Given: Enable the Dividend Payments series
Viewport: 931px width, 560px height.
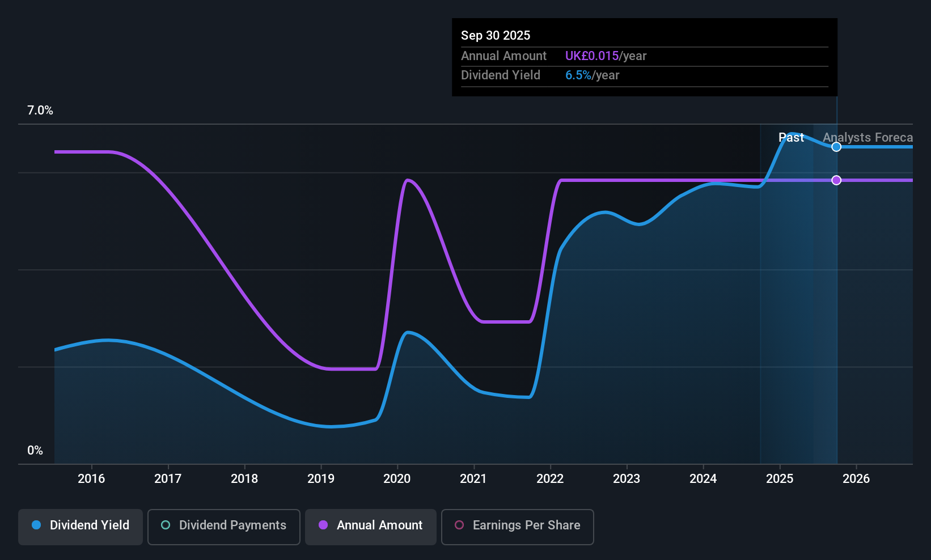Looking at the screenshot, I should click(x=224, y=527).
